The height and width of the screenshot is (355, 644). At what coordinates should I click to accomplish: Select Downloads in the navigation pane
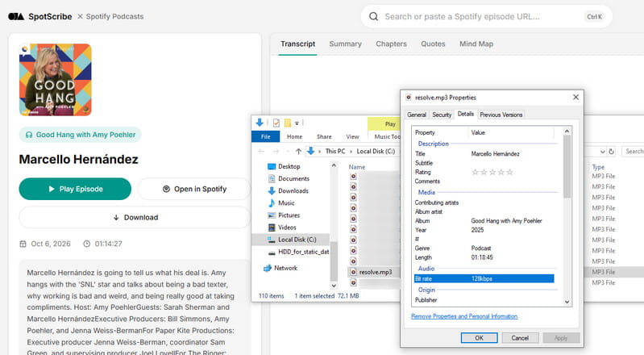pyautogui.click(x=293, y=191)
